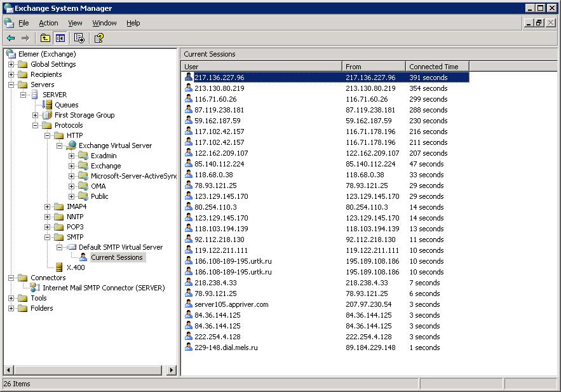
Task: Click the user icon for 59.162.187.59 session
Action: coord(189,121)
